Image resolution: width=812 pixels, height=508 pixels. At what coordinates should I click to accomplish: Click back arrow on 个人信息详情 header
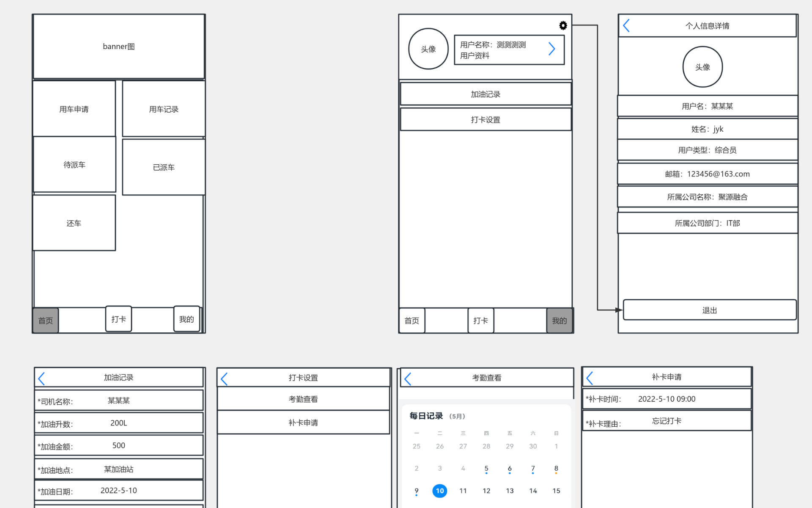click(x=626, y=25)
